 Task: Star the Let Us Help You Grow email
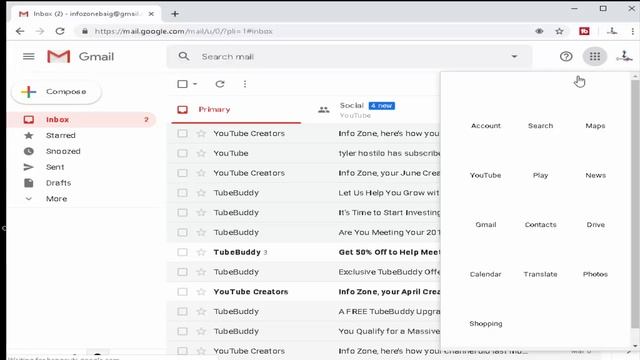click(201, 193)
